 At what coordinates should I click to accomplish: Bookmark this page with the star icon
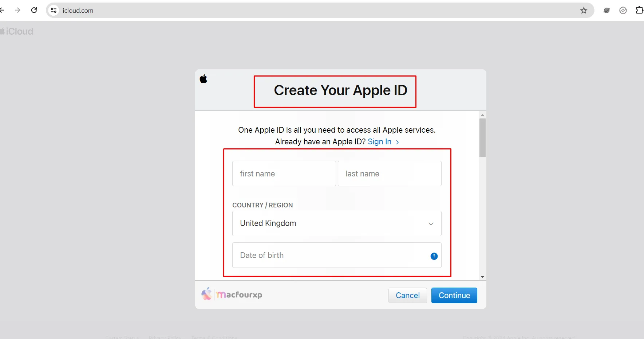point(584,10)
